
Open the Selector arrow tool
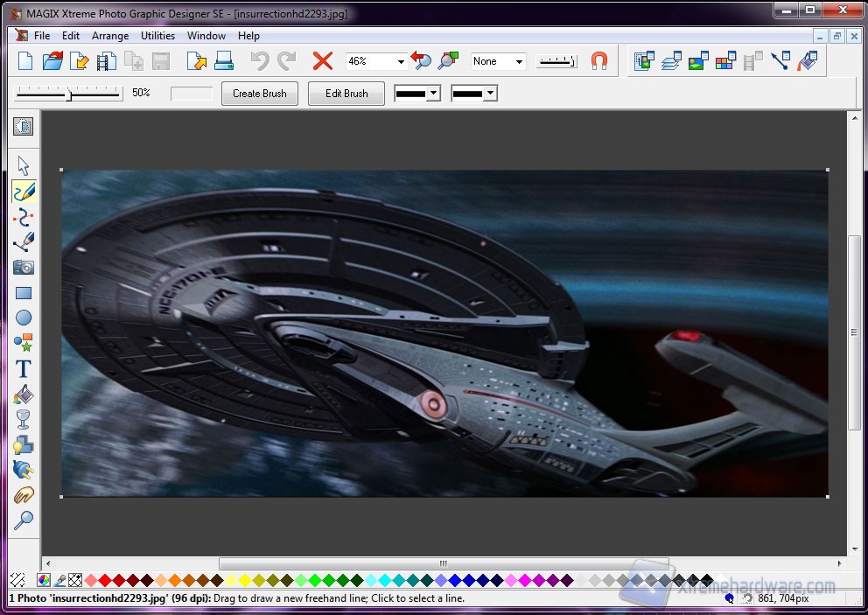pos(24,165)
